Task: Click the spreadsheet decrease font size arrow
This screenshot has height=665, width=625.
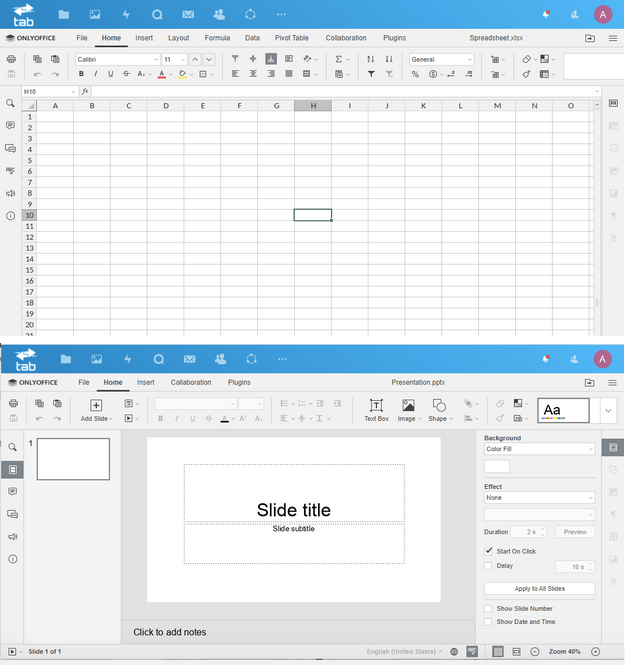Action: pyautogui.click(x=209, y=59)
